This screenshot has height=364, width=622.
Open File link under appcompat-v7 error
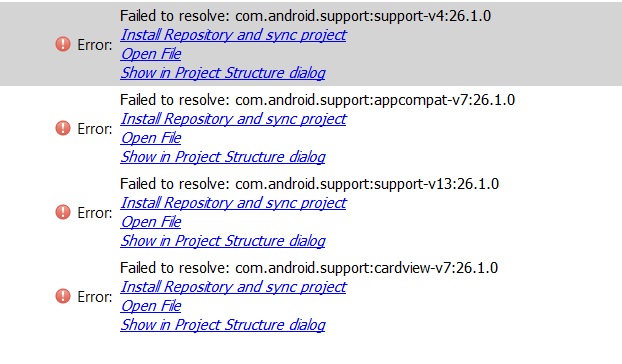click(x=151, y=138)
